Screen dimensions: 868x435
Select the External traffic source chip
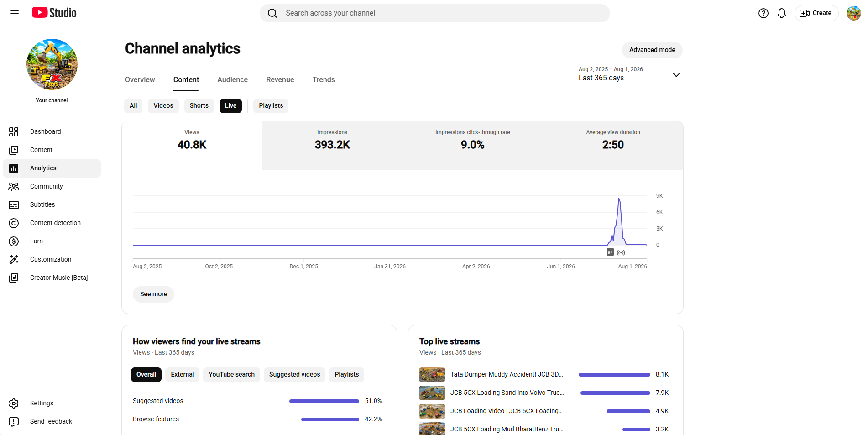(183, 375)
